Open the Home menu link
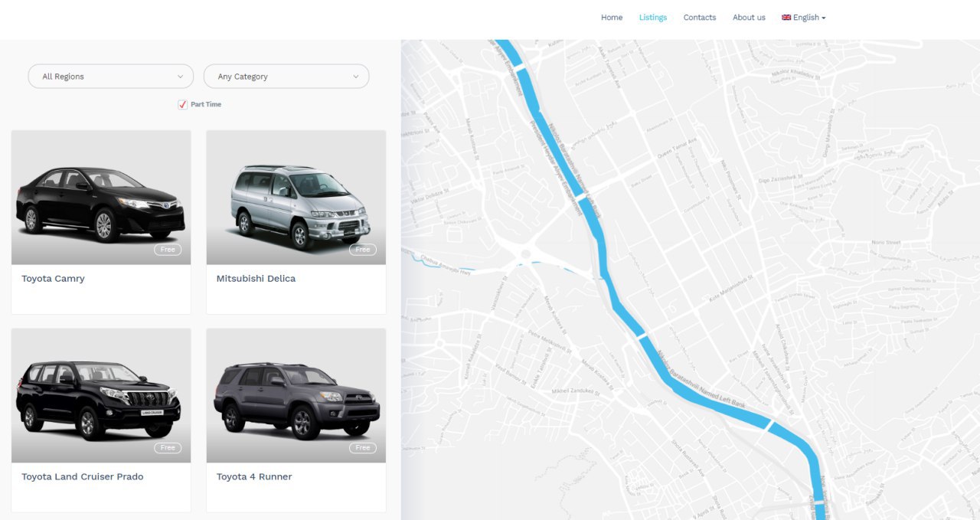 611,18
